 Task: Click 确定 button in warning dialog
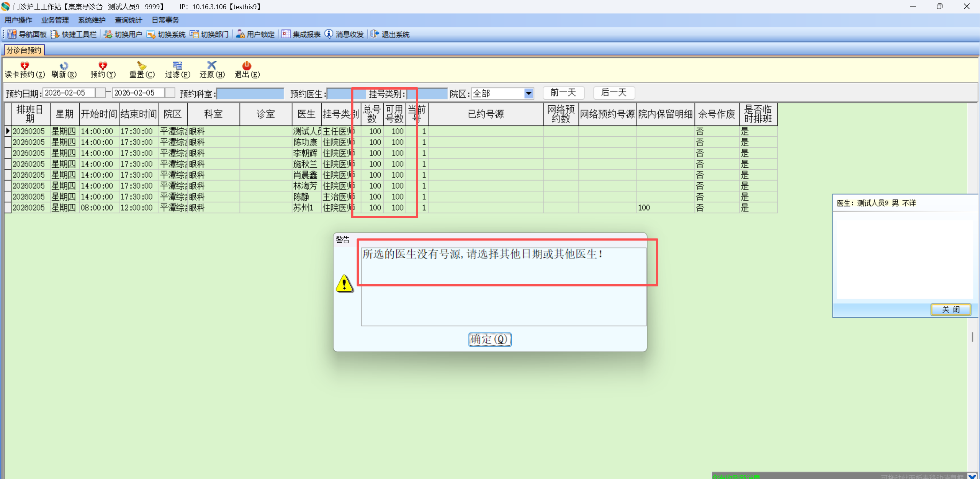[x=489, y=339]
